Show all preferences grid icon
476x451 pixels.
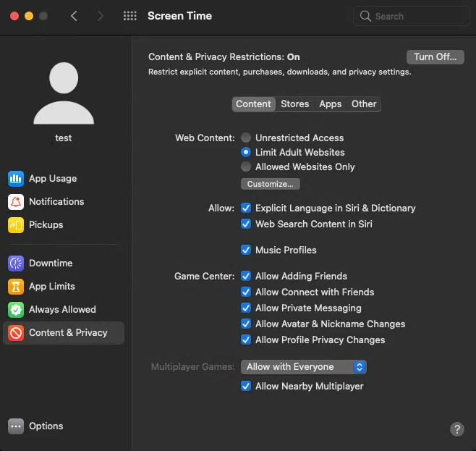(x=130, y=16)
